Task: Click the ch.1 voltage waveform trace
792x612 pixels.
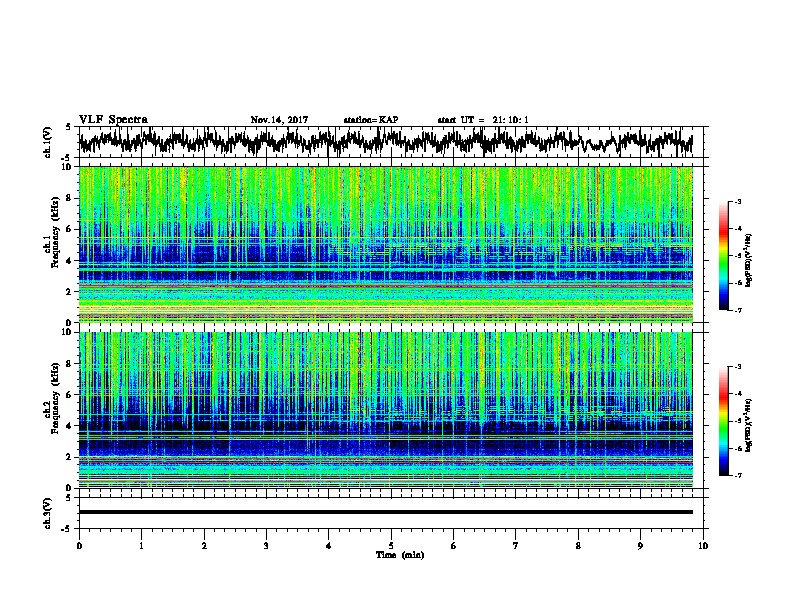Action: click(385, 141)
